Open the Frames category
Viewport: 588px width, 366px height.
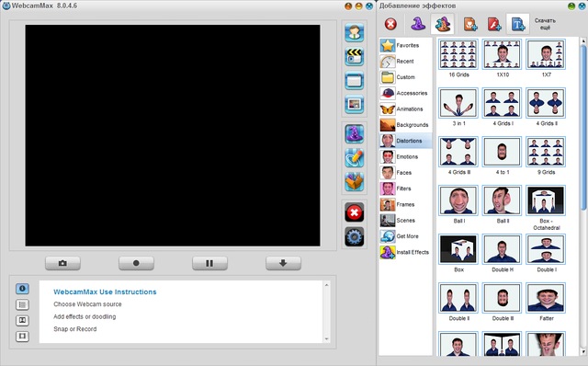pyautogui.click(x=405, y=204)
